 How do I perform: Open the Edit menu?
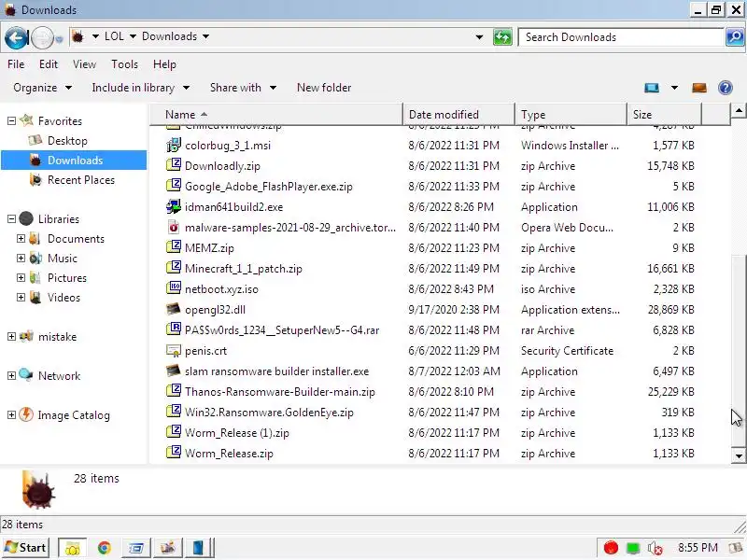coord(49,63)
